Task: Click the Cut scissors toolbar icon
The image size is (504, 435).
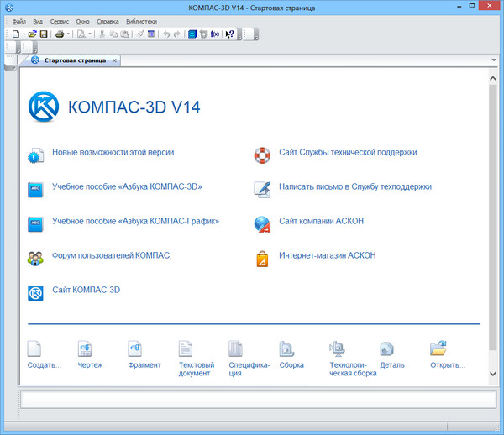Action: pyautogui.click(x=102, y=34)
